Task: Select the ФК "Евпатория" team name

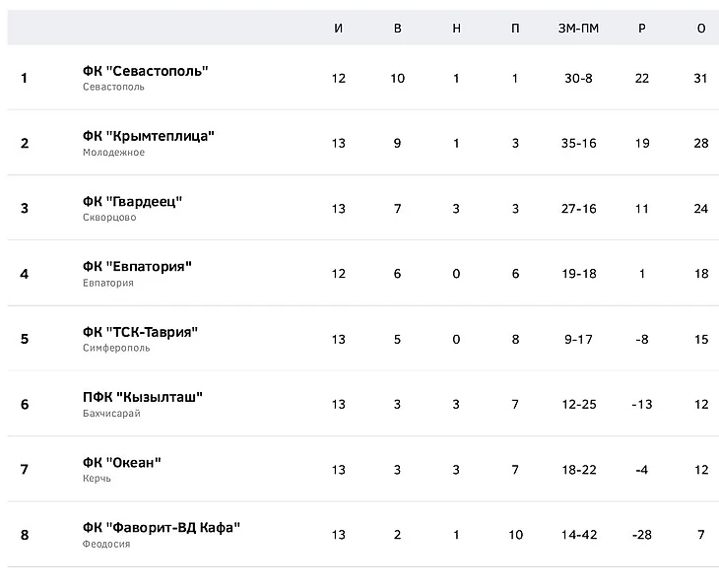Action: point(137,267)
